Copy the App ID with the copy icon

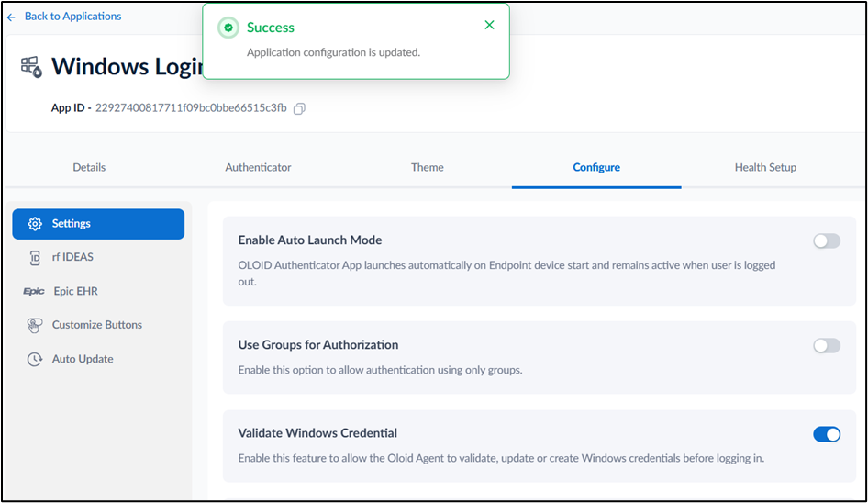click(x=299, y=108)
